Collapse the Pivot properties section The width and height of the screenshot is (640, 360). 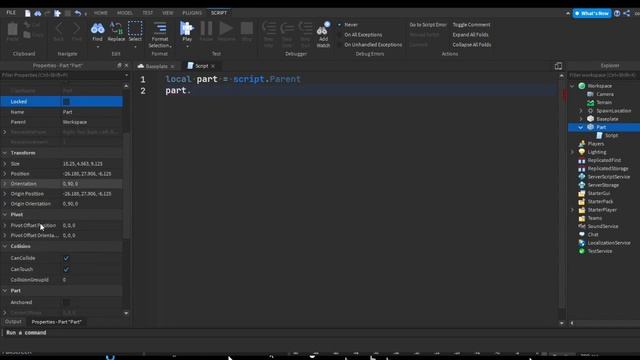click(x=5, y=214)
